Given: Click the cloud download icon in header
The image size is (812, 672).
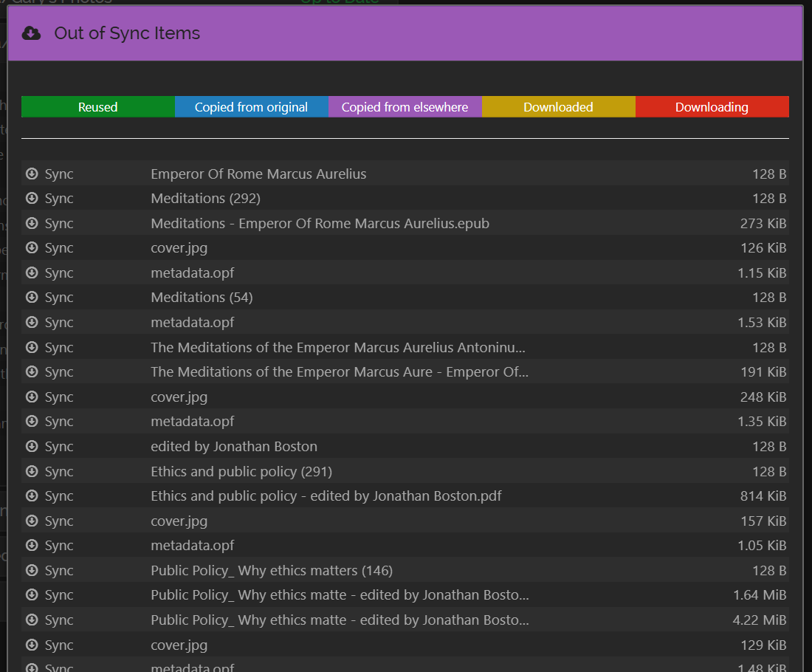Looking at the screenshot, I should click(x=31, y=33).
